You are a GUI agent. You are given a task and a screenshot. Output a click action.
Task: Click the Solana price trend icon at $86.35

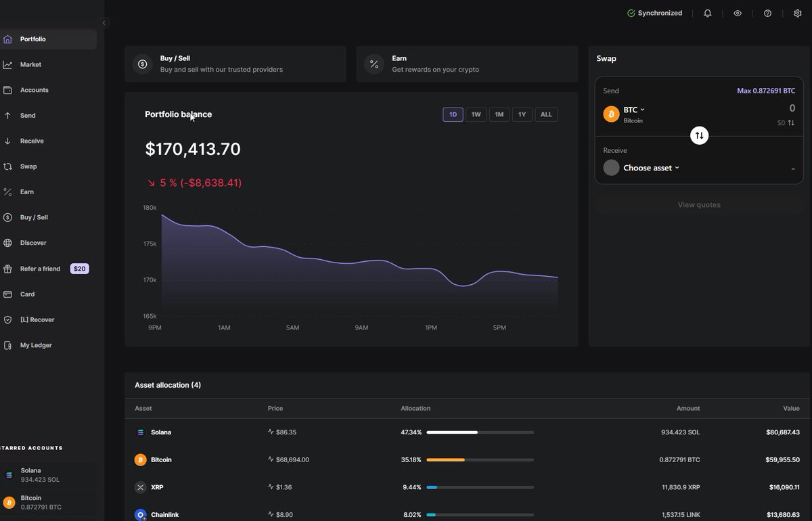coord(271,432)
